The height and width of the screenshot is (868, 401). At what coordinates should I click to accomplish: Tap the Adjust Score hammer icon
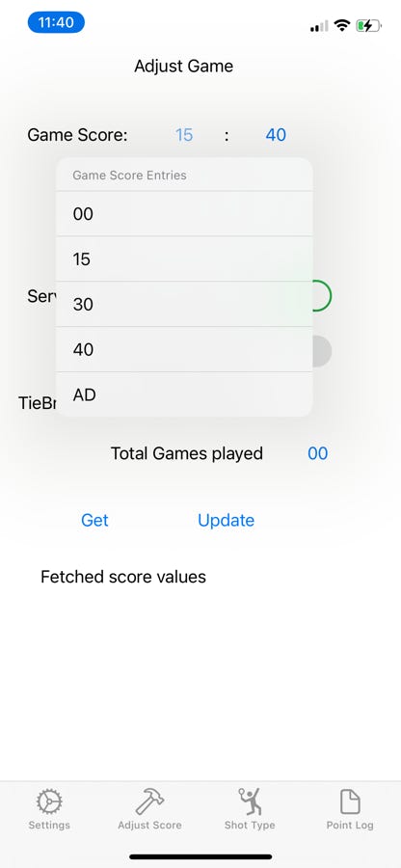click(149, 801)
